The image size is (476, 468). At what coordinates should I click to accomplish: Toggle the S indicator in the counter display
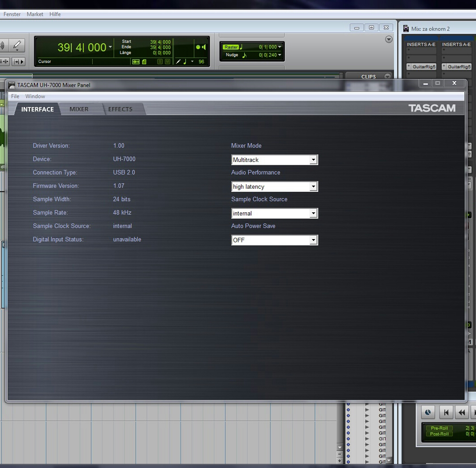tap(160, 62)
